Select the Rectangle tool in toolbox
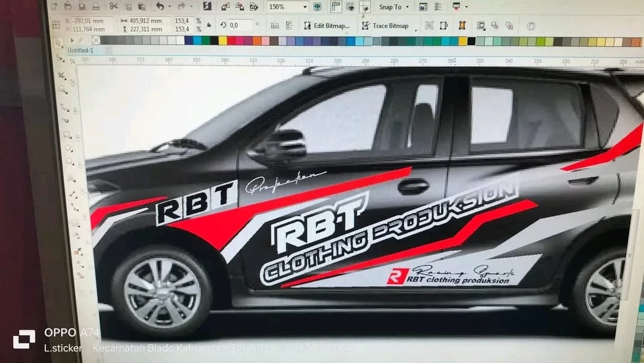Screen dimensions: 644x363 click(66, 134)
